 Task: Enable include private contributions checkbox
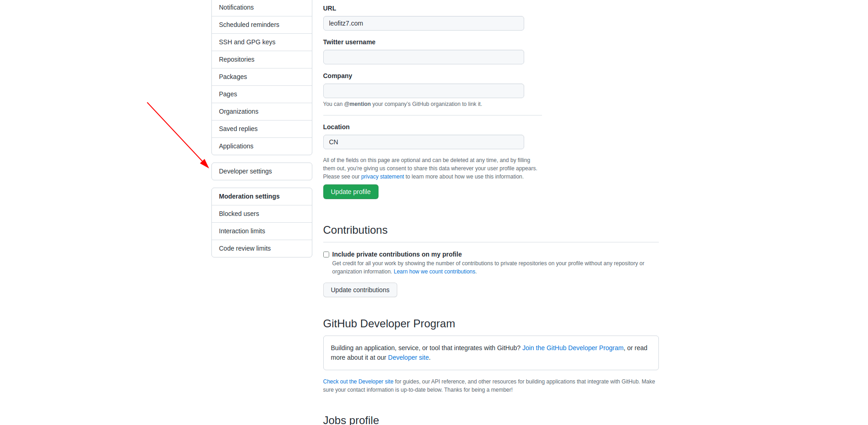[326, 255]
